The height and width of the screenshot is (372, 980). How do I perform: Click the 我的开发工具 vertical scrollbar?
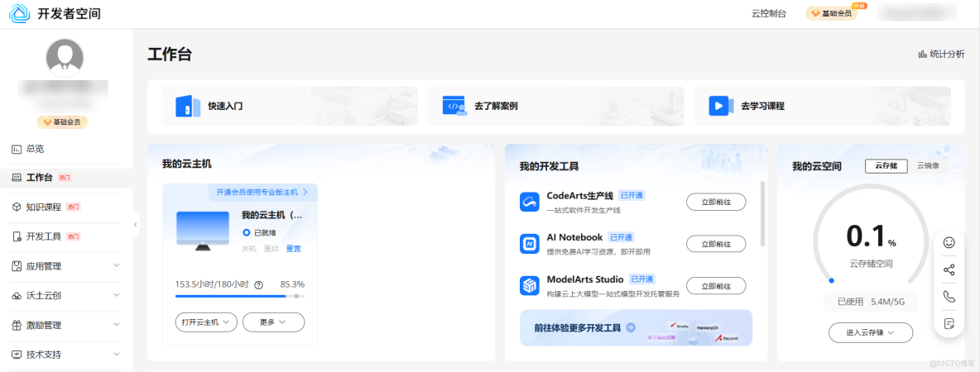tap(761, 214)
